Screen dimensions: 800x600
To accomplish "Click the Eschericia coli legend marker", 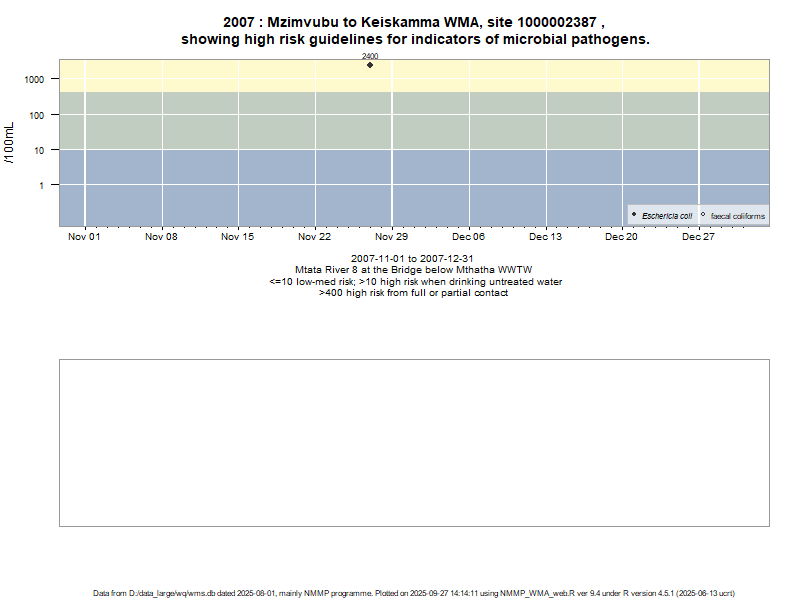I will (634, 215).
